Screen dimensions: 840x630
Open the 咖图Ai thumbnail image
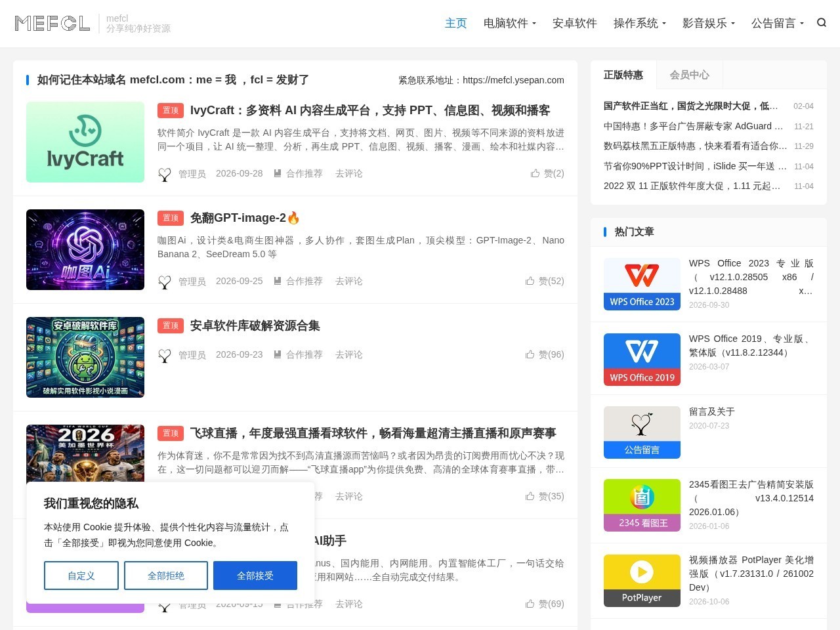click(x=85, y=249)
